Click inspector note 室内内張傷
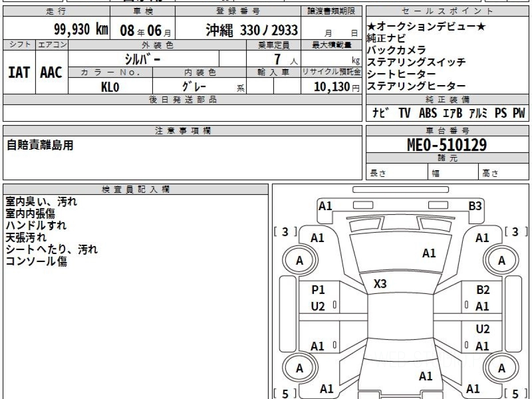Image resolution: width=532 pixels, height=399 pixels. [x=30, y=214]
